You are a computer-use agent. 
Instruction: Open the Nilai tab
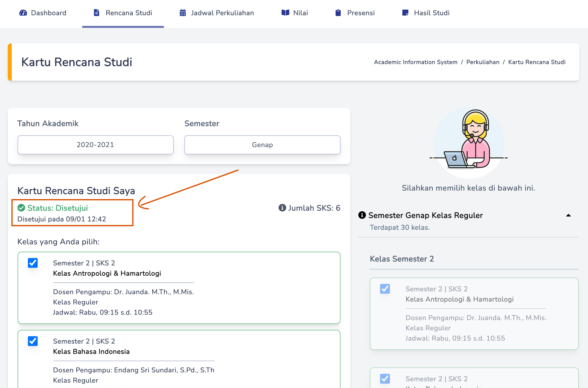(295, 13)
